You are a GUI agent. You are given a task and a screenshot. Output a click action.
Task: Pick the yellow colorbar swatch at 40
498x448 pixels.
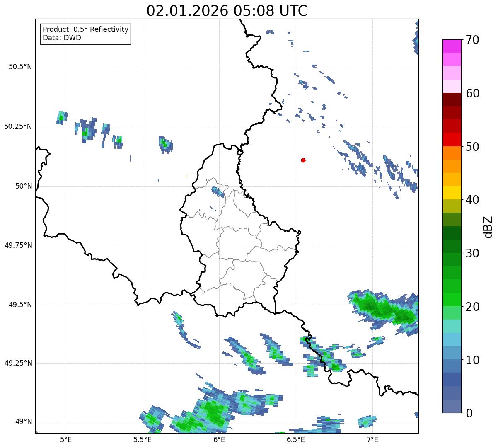pyautogui.click(x=452, y=193)
